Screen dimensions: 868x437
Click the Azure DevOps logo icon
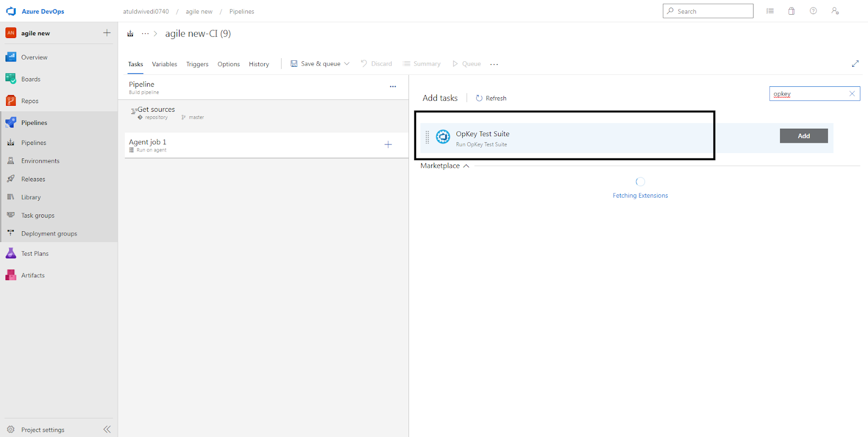click(x=11, y=11)
